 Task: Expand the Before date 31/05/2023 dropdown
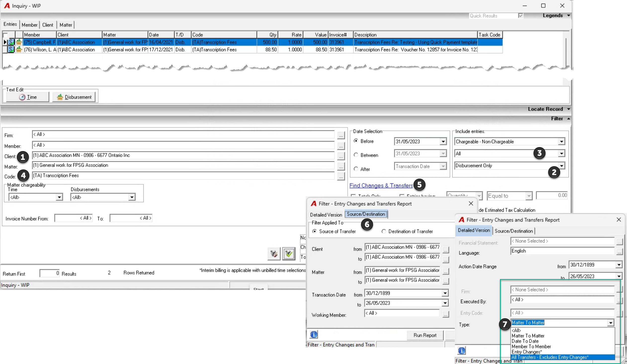[443, 142]
